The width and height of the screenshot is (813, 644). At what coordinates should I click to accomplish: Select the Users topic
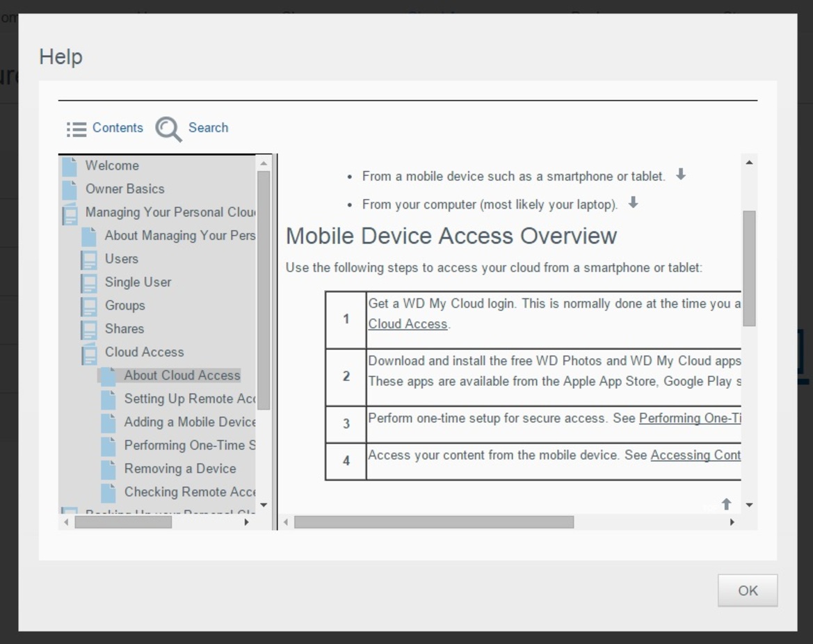click(x=121, y=259)
